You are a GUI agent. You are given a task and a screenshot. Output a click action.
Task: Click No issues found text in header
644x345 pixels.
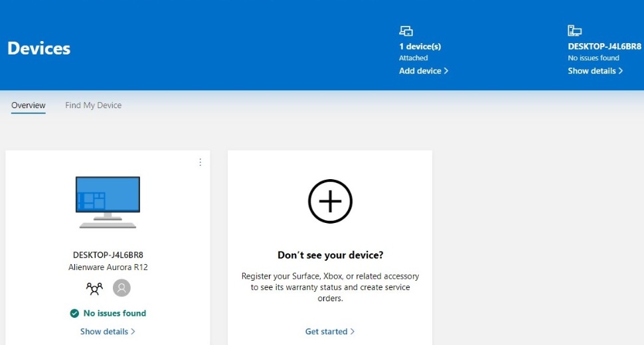click(594, 58)
